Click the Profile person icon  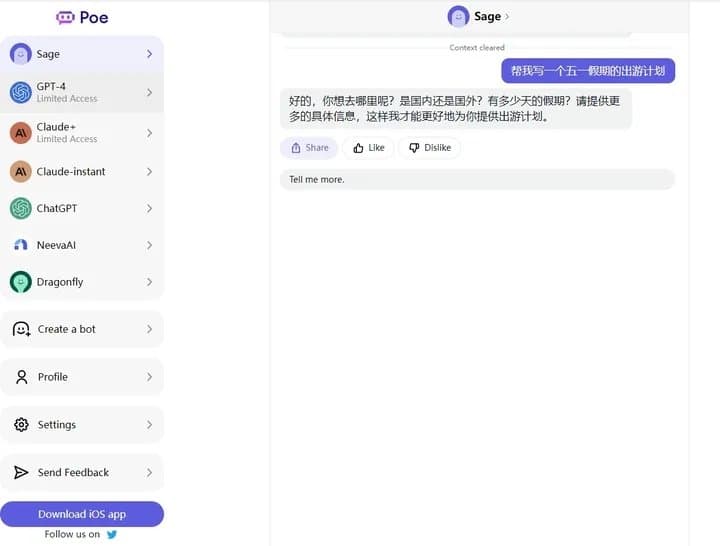(x=21, y=377)
